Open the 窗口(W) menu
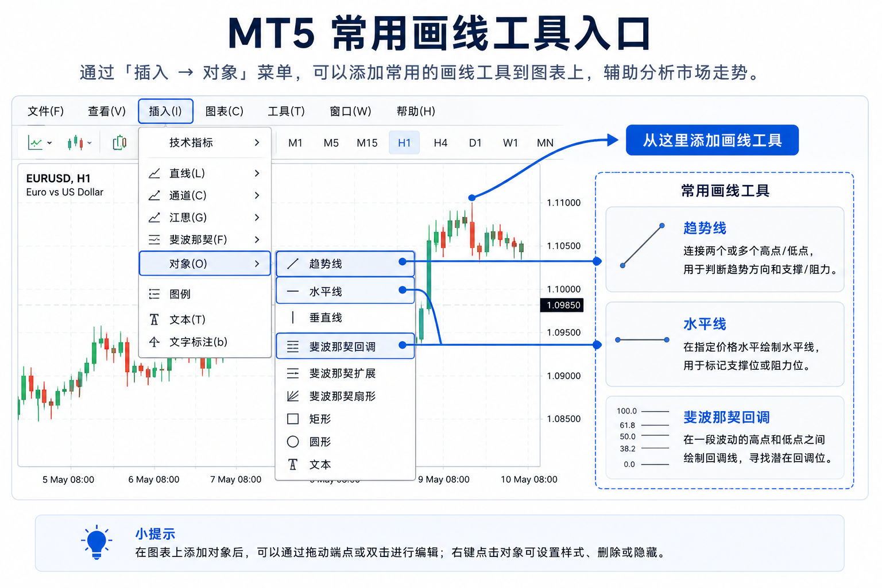882x588 pixels. (350, 111)
